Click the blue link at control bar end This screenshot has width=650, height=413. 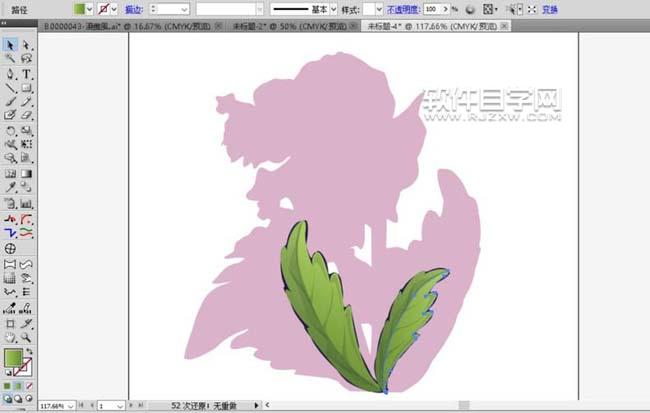coord(550,9)
